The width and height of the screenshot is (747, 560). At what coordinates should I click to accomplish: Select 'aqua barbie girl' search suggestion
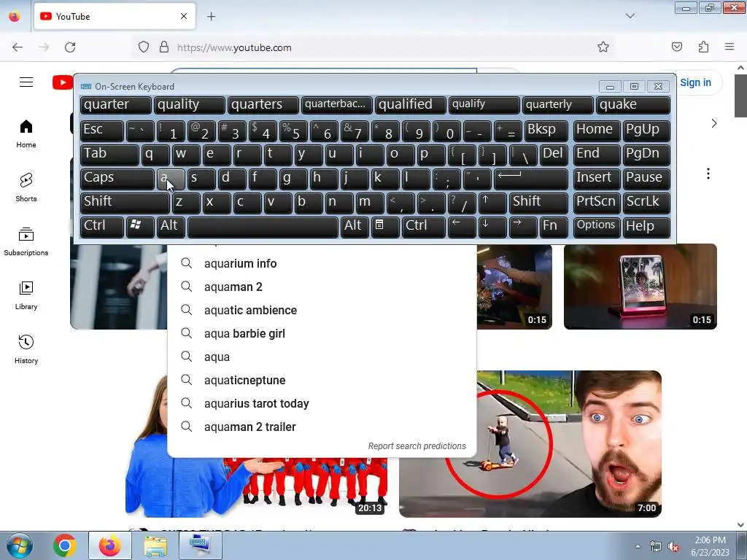coord(322,333)
